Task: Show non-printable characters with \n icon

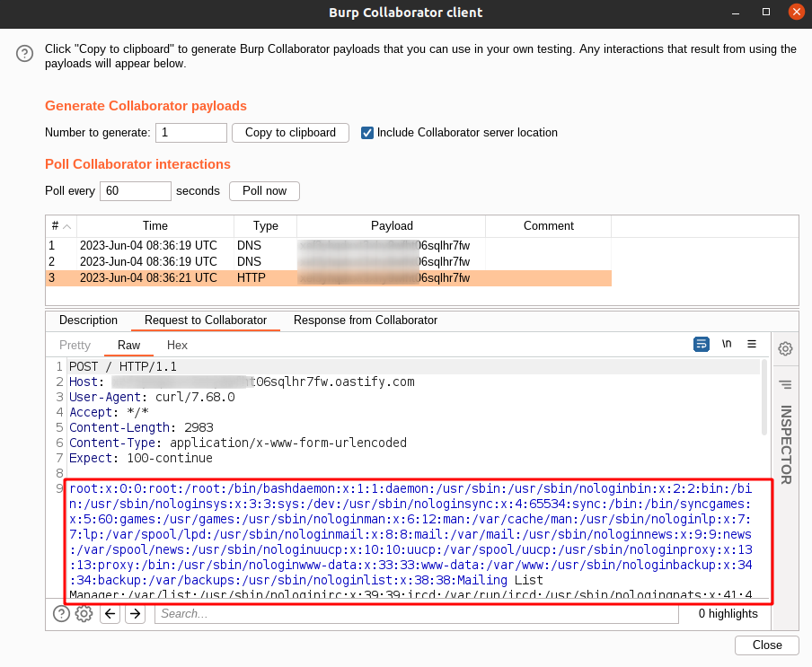Action: pyautogui.click(x=727, y=344)
